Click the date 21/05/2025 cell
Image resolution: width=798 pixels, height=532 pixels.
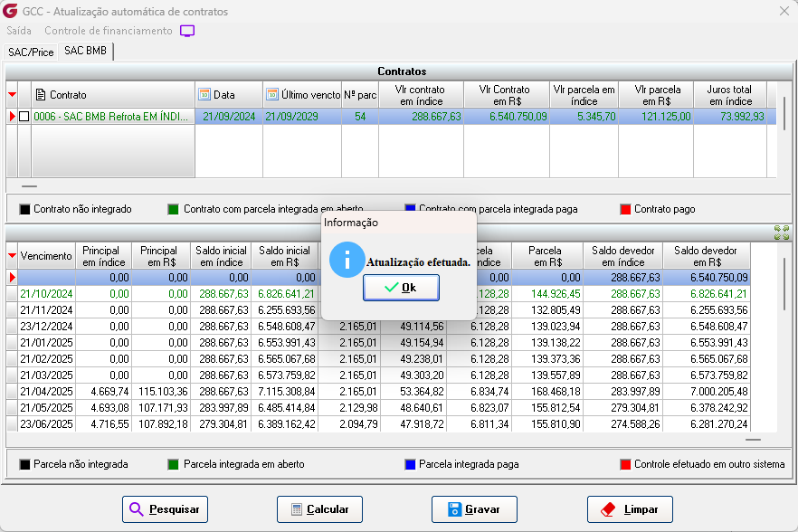coord(46,408)
